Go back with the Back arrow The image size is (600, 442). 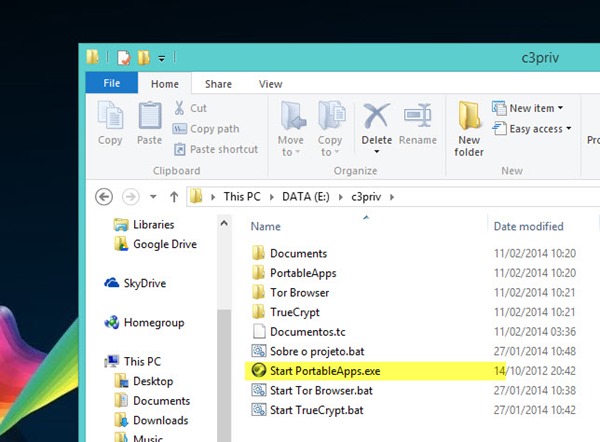(x=104, y=197)
